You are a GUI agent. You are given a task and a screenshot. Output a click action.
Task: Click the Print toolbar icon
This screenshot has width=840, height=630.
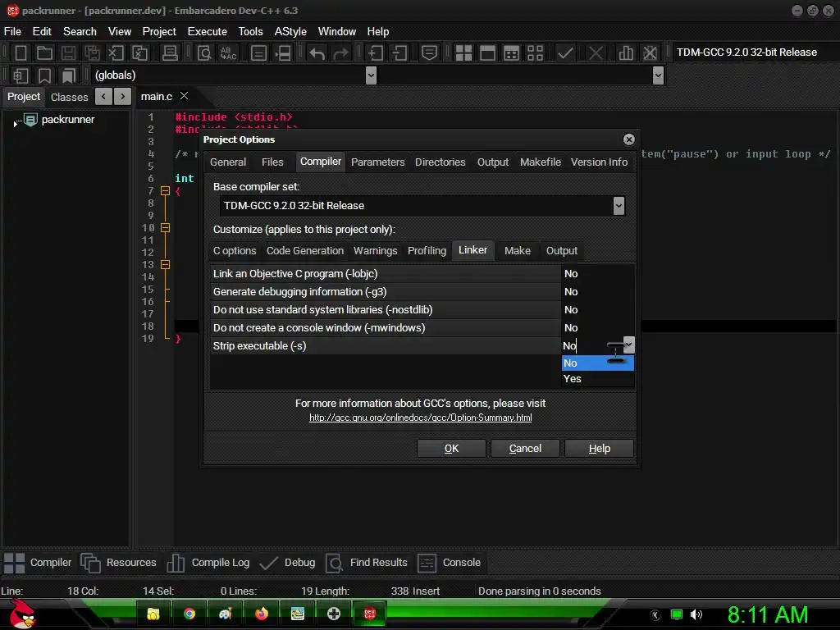[x=170, y=52]
